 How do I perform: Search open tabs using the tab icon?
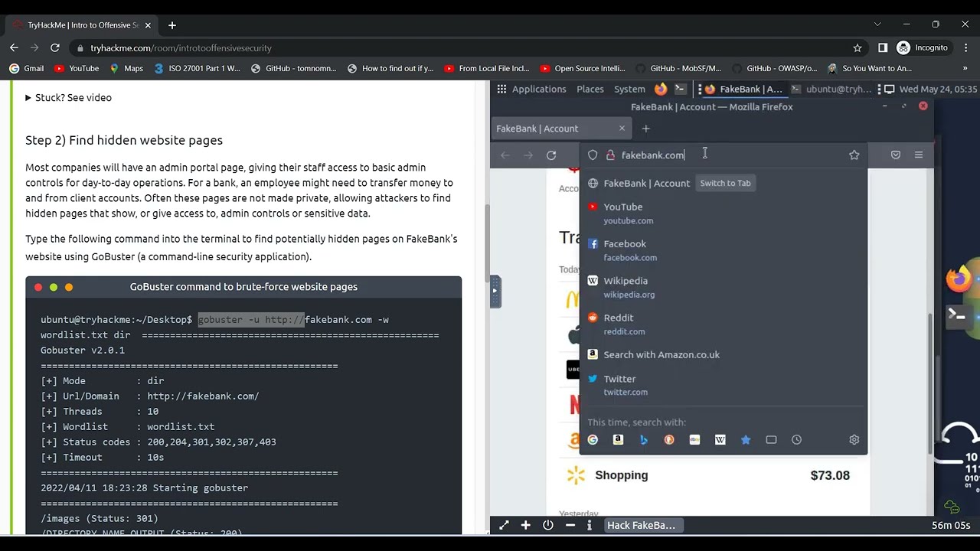771,440
